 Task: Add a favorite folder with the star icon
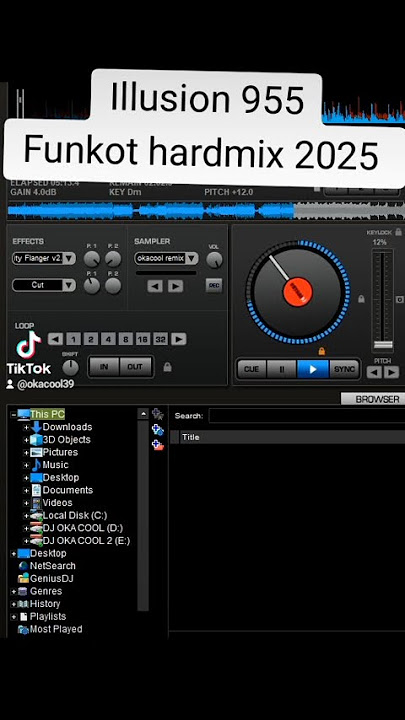tap(158, 414)
